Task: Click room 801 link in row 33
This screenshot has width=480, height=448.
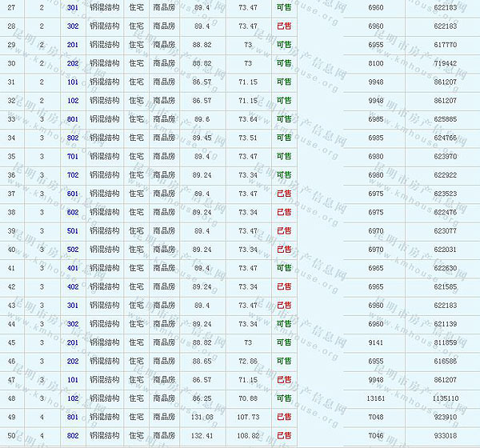Action: coord(73,119)
